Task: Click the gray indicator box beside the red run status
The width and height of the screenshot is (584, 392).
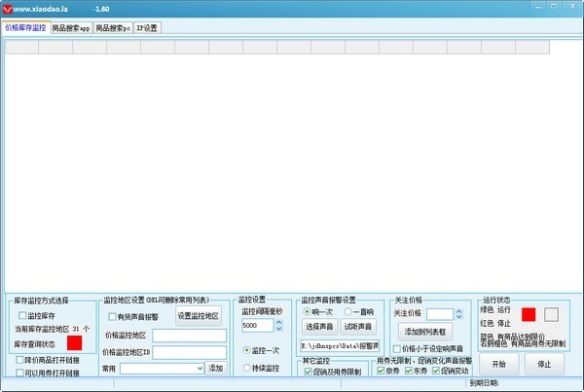Action: (551, 314)
